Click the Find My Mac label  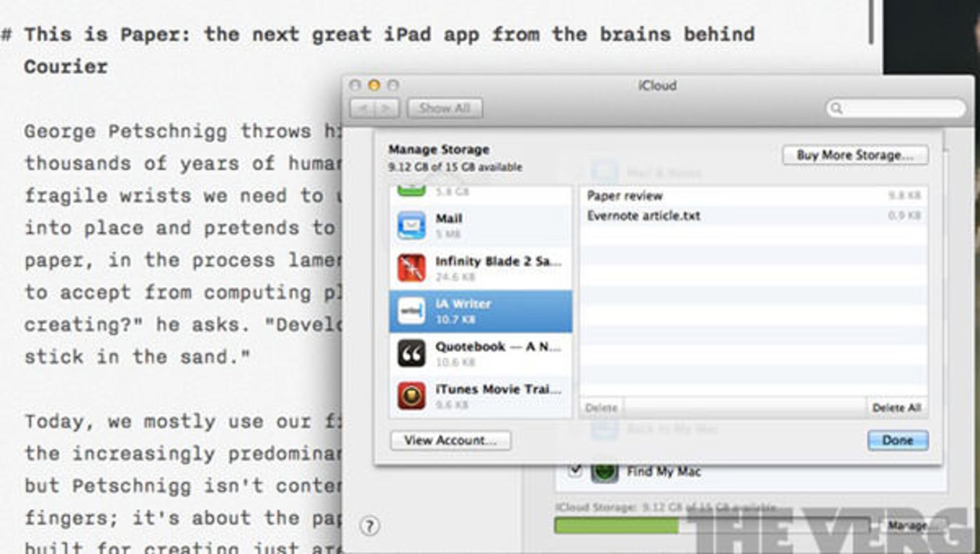pos(664,472)
